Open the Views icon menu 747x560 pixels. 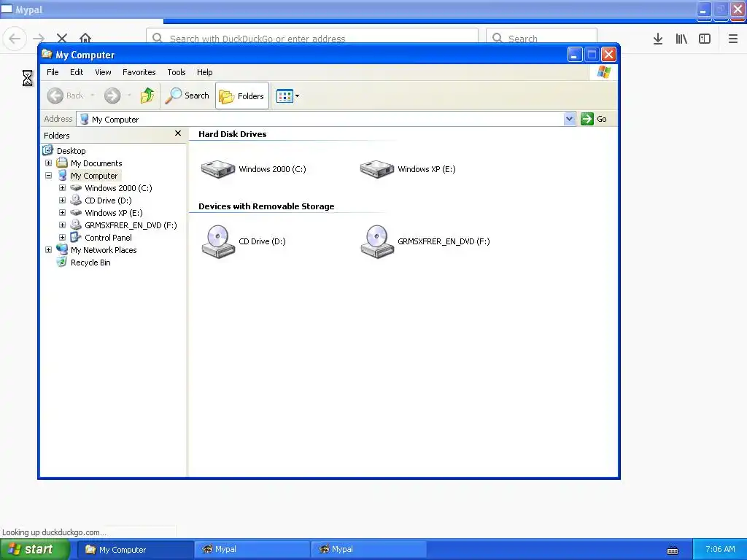pos(287,96)
